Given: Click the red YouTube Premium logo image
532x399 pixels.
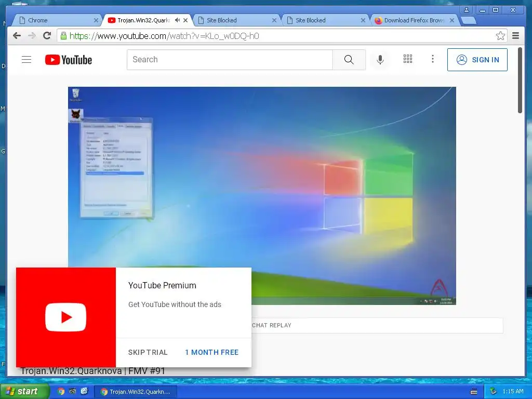Looking at the screenshot, I should click(66, 317).
